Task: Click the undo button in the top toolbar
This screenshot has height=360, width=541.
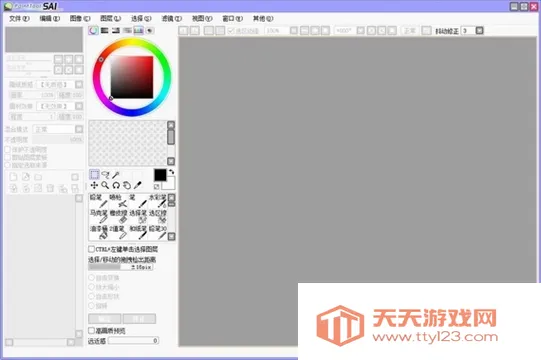Action: coord(184,31)
